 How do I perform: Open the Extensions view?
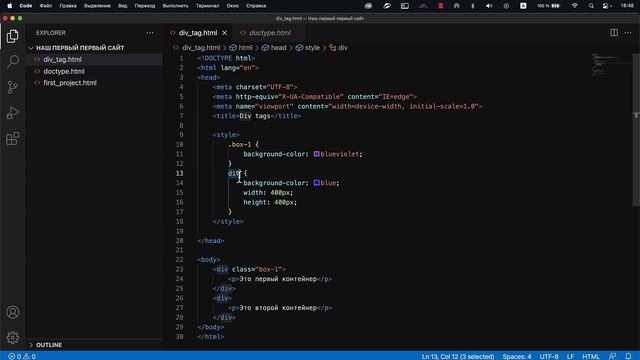pyautogui.click(x=13, y=138)
